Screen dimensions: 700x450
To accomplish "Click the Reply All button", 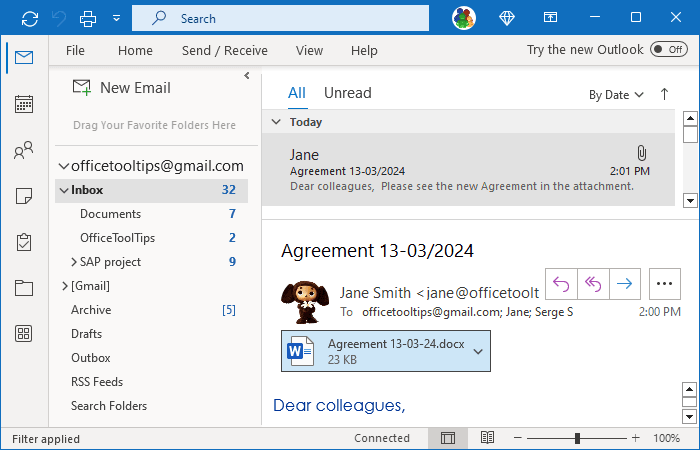I will click(592, 284).
